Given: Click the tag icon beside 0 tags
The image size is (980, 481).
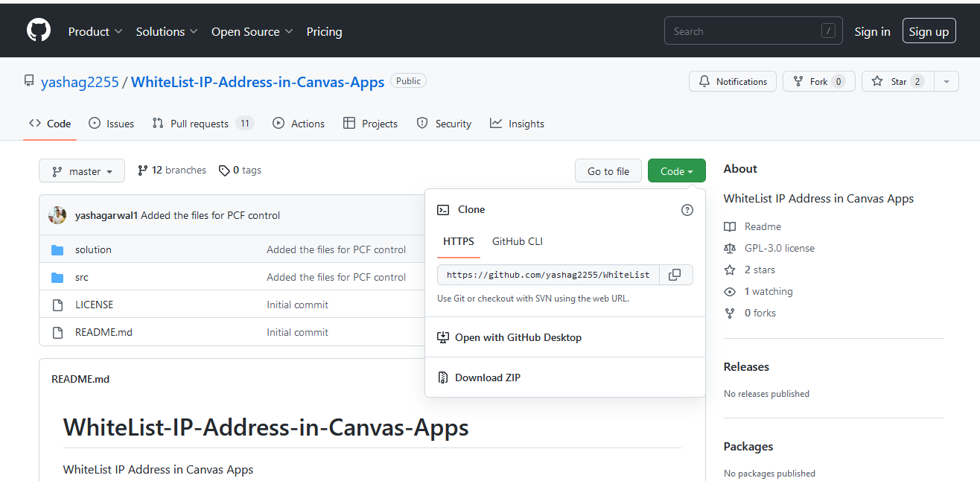Looking at the screenshot, I should [x=224, y=171].
